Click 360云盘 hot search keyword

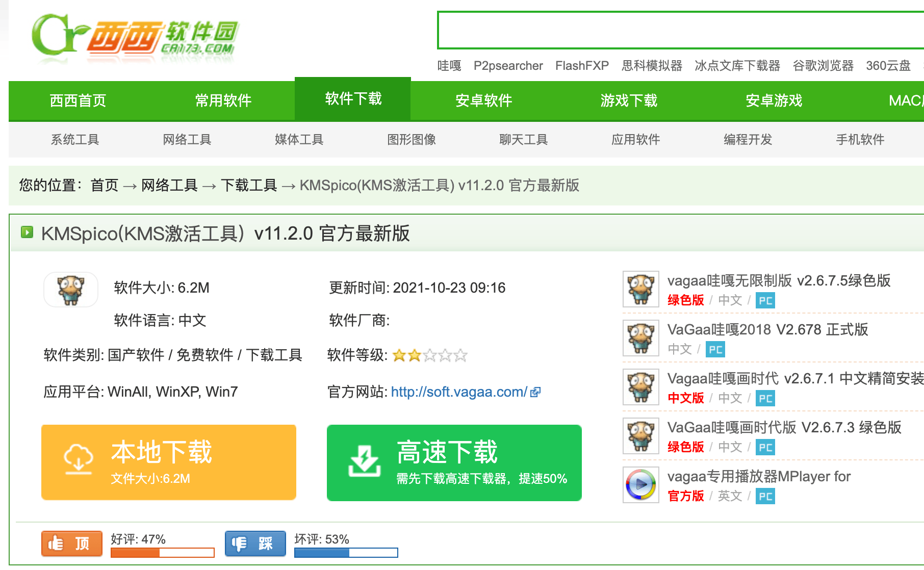[x=888, y=66]
